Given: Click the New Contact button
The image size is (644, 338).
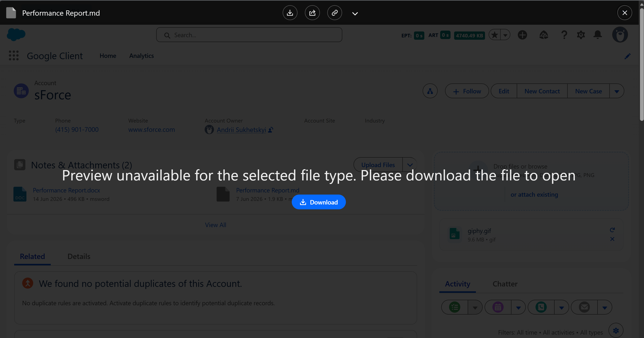Looking at the screenshot, I should pyautogui.click(x=542, y=91).
